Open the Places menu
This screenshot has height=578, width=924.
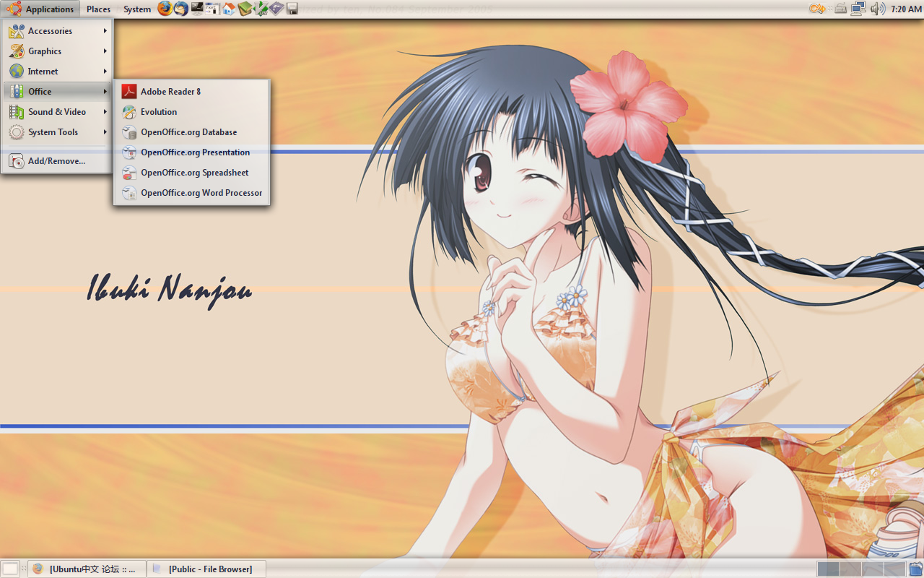(x=98, y=9)
